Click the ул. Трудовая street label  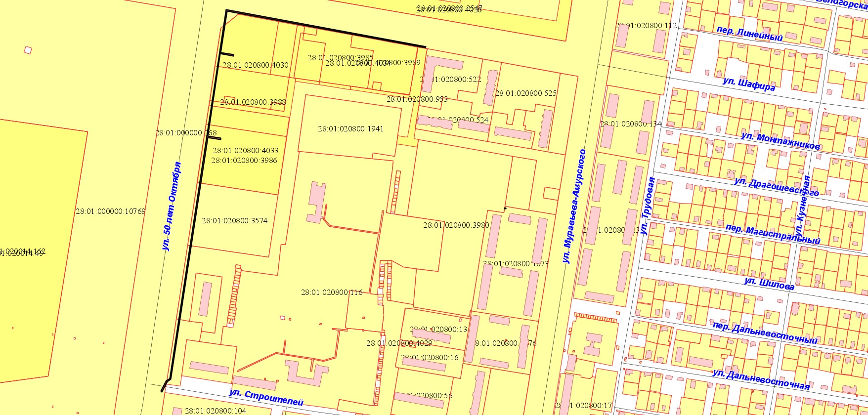pos(648,206)
